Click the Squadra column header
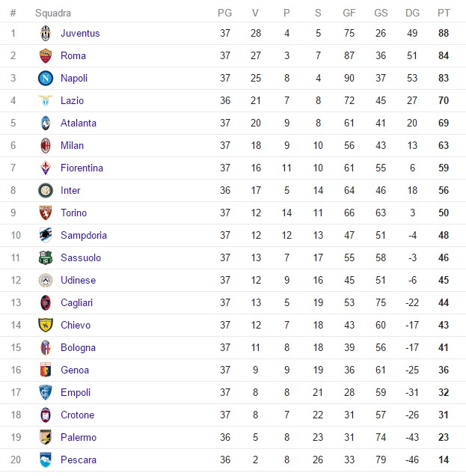This screenshot has width=466, height=476. 53,13
